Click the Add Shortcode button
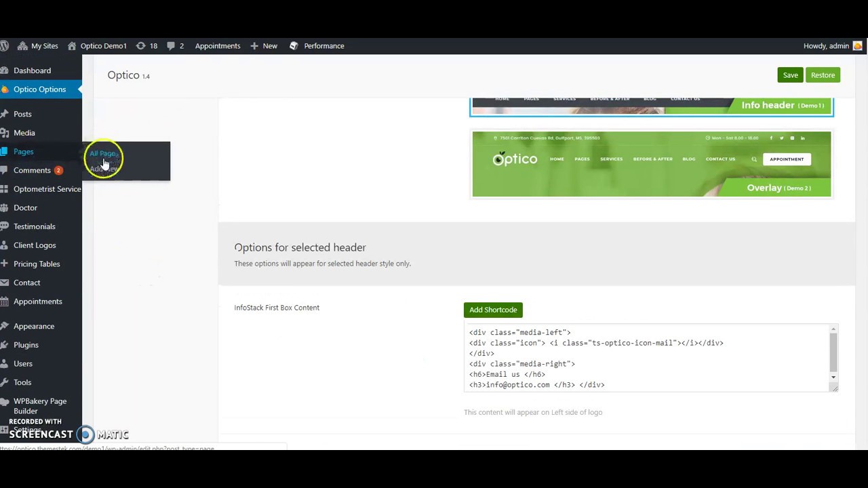868x488 pixels. click(493, 310)
